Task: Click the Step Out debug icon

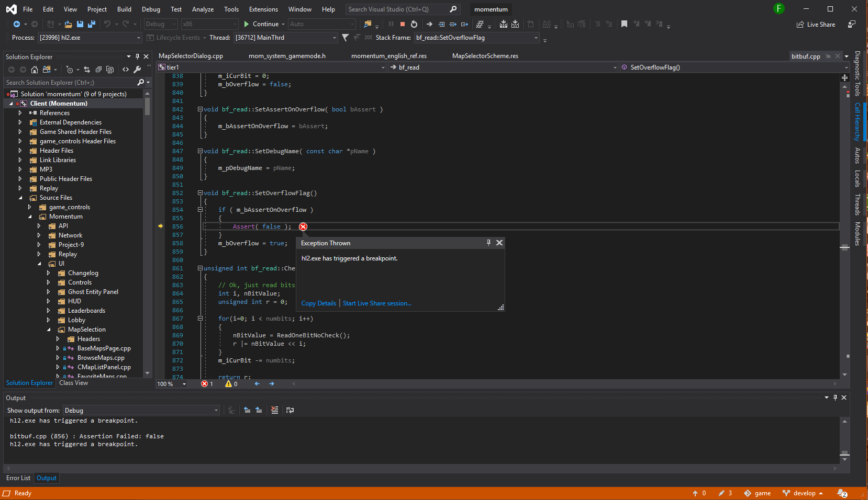Action: pos(464,24)
